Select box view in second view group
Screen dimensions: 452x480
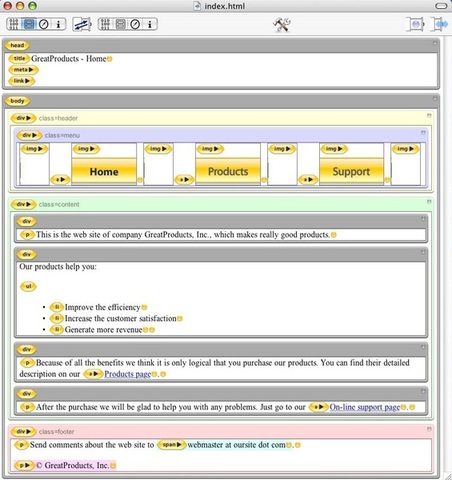point(120,24)
